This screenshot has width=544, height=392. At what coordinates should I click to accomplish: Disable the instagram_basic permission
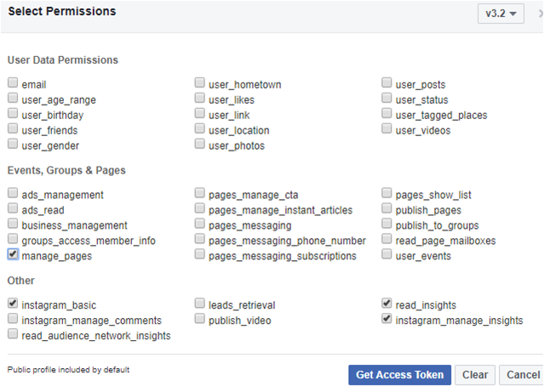(13, 303)
